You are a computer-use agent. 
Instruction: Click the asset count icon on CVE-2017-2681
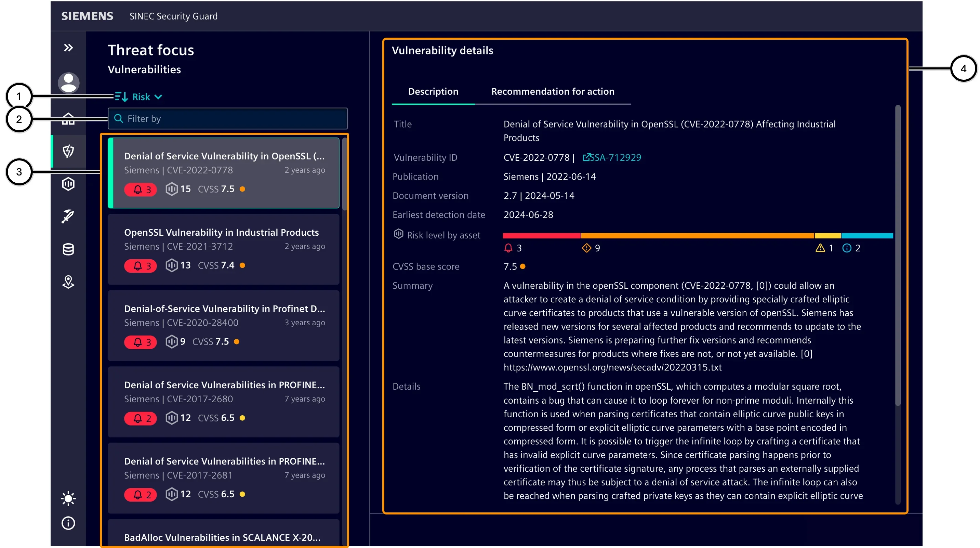(172, 494)
